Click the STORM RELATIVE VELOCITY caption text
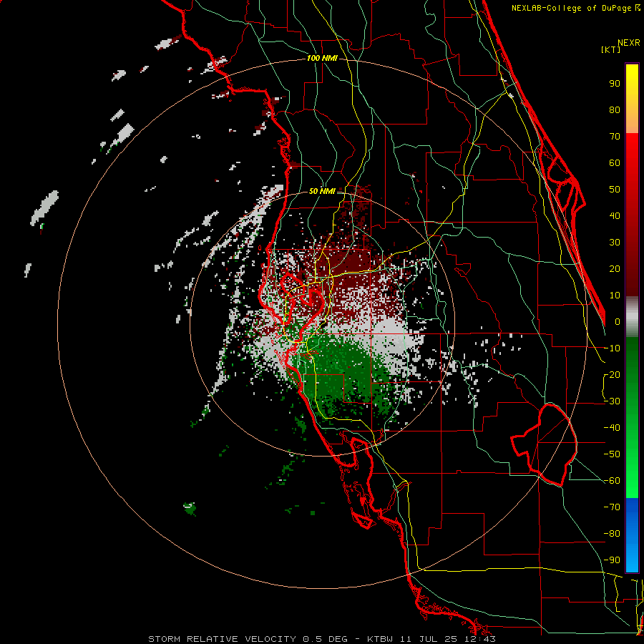This screenshot has height=644, width=644. tap(222, 639)
